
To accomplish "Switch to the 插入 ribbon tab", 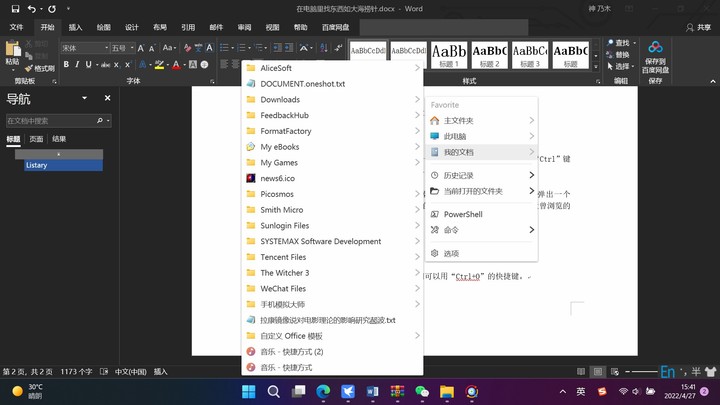I will (76, 27).
